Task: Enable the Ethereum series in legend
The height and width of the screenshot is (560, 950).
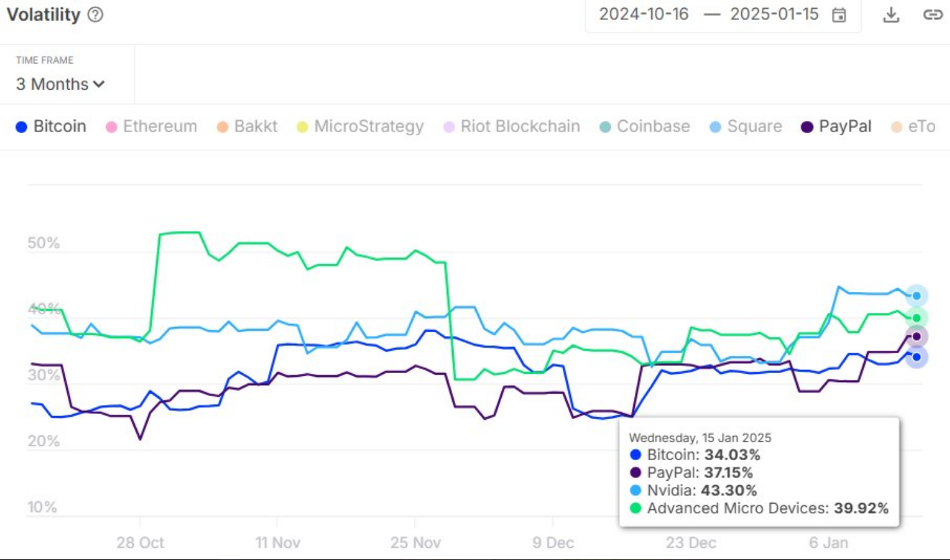Action: click(152, 127)
